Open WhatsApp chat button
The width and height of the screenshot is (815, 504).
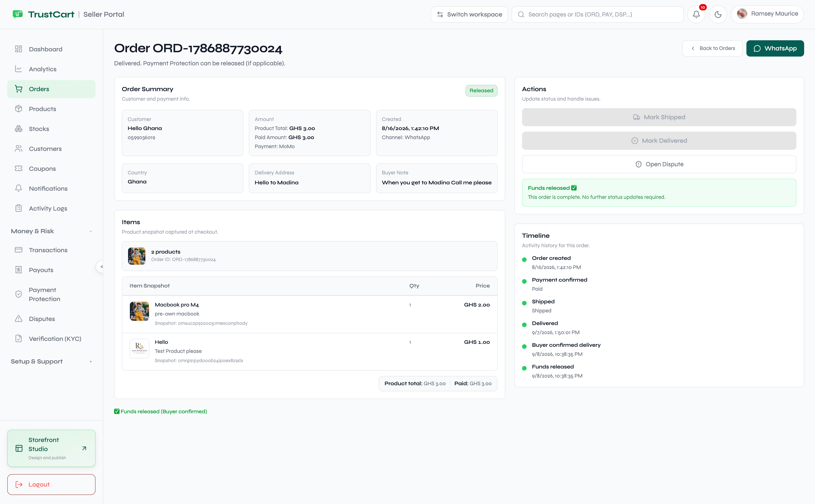775,48
